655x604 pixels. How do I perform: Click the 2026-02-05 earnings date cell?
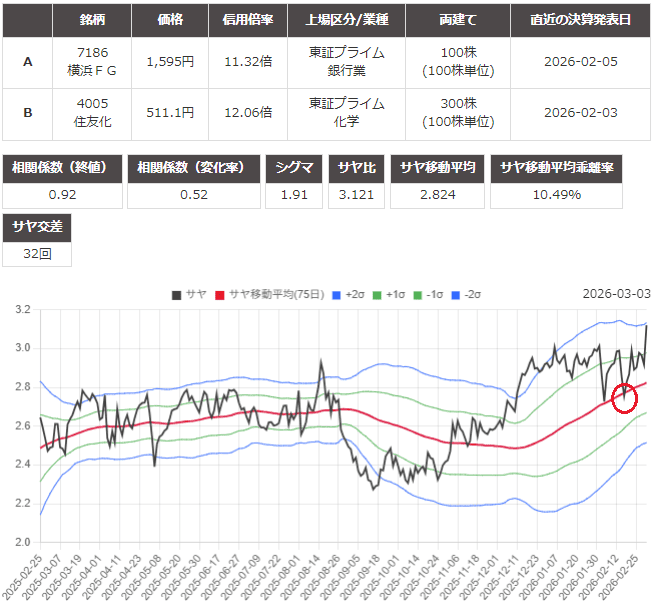click(x=581, y=61)
